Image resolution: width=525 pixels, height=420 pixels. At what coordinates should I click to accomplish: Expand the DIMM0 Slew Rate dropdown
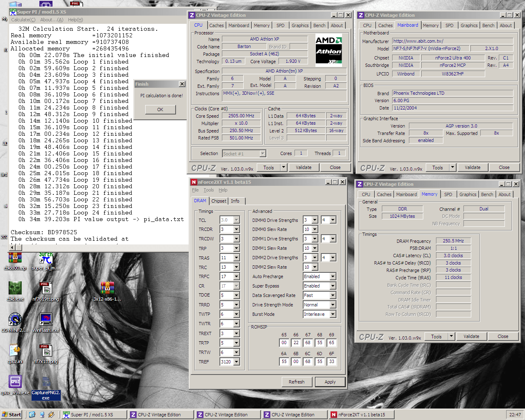click(x=315, y=229)
